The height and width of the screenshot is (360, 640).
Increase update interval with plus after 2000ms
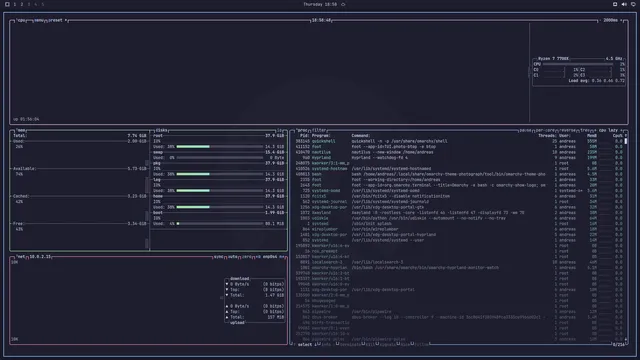tap(621, 20)
